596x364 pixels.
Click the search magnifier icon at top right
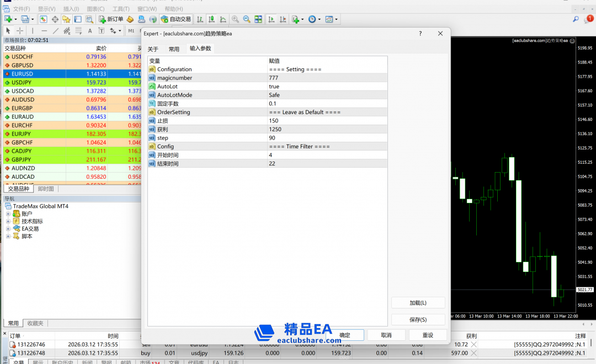coord(576,19)
